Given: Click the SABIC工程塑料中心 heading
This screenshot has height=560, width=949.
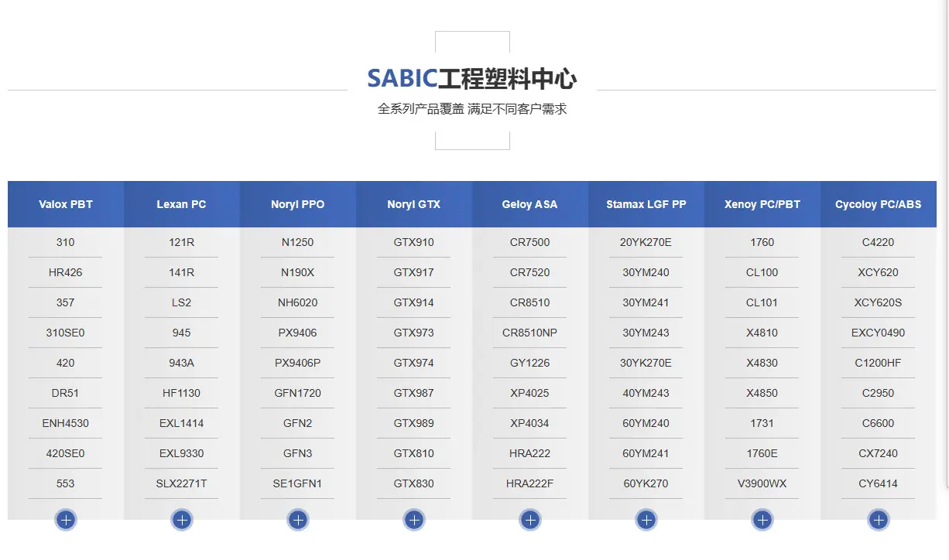Looking at the screenshot, I should click(x=471, y=79).
